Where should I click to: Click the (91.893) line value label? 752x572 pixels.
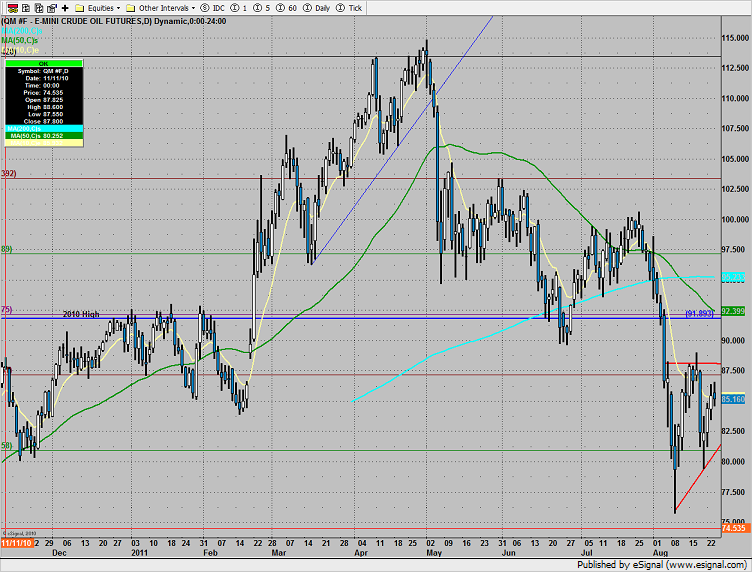[699, 314]
